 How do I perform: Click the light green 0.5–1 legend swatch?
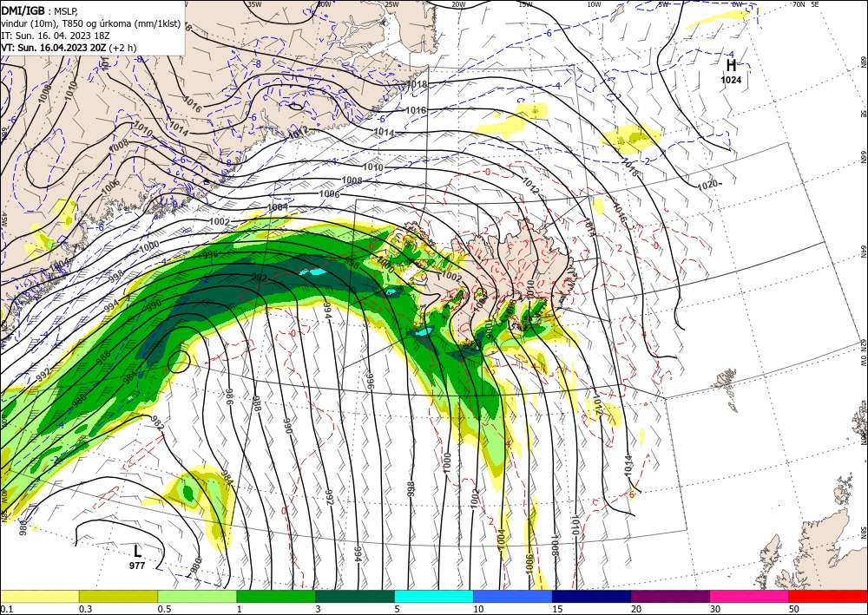197,596
